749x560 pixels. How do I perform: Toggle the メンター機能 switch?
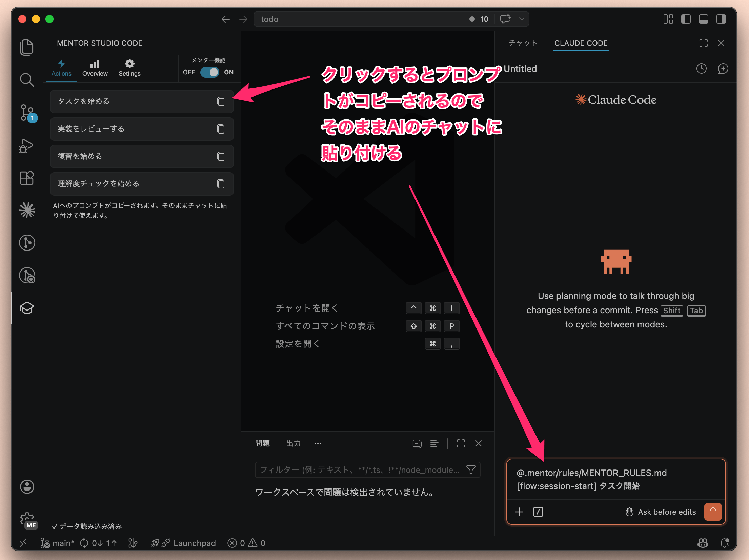tap(209, 72)
